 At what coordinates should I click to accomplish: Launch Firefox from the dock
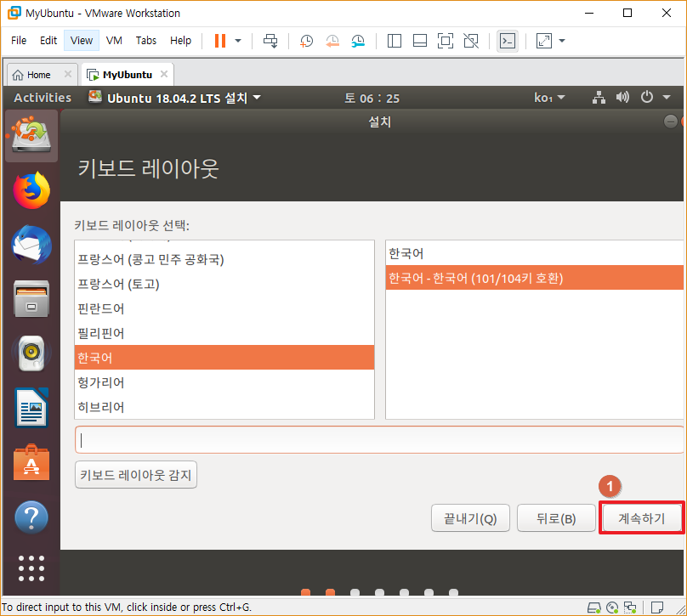coord(31,190)
